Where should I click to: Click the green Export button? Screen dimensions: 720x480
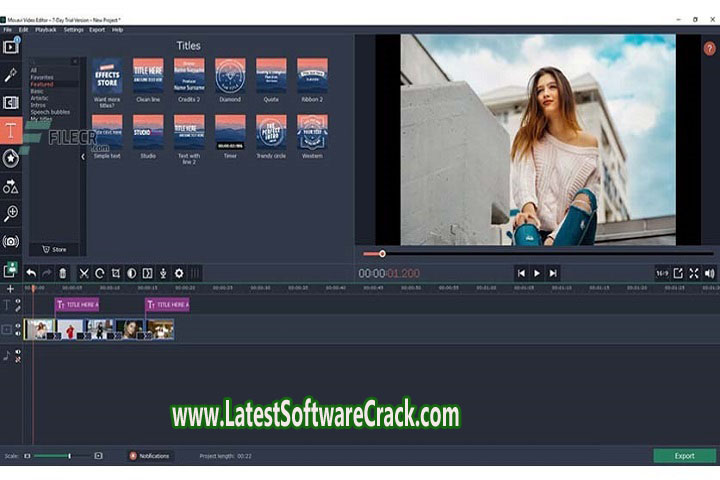click(x=684, y=456)
